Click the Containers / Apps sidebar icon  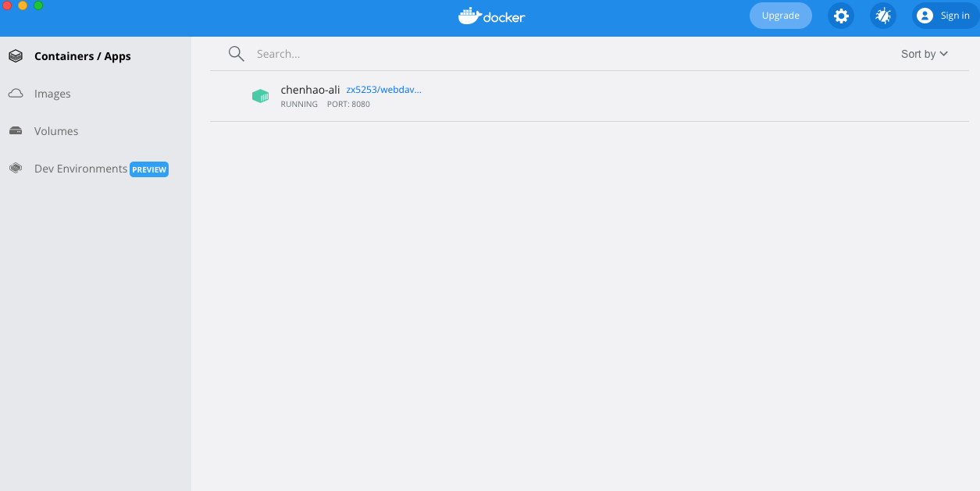click(16, 56)
